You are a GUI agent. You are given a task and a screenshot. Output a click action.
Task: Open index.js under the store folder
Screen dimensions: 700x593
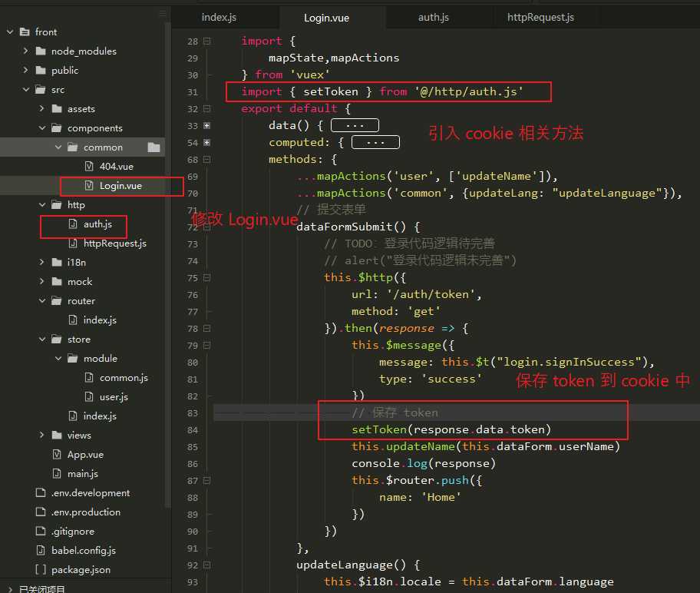(x=100, y=416)
